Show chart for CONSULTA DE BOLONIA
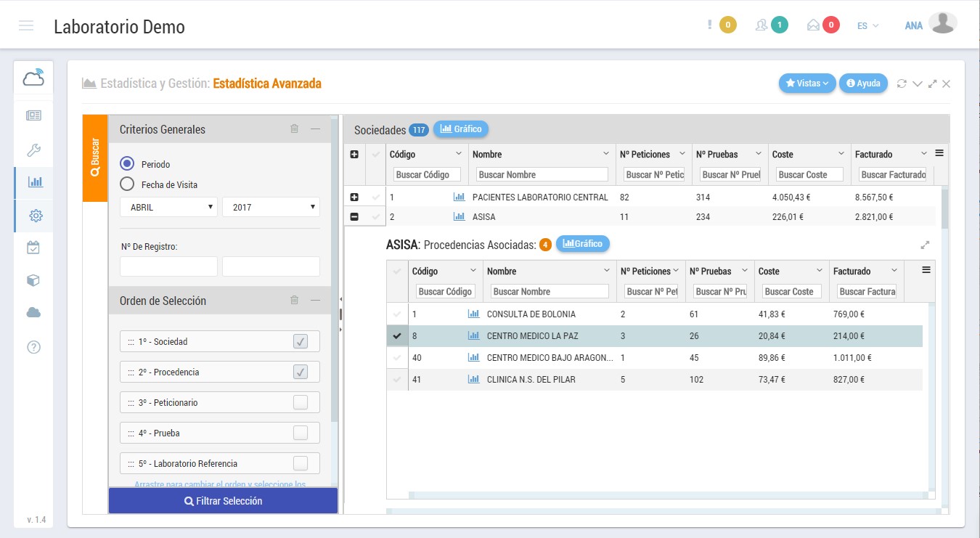 pyautogui.click(x=474, y=314)
